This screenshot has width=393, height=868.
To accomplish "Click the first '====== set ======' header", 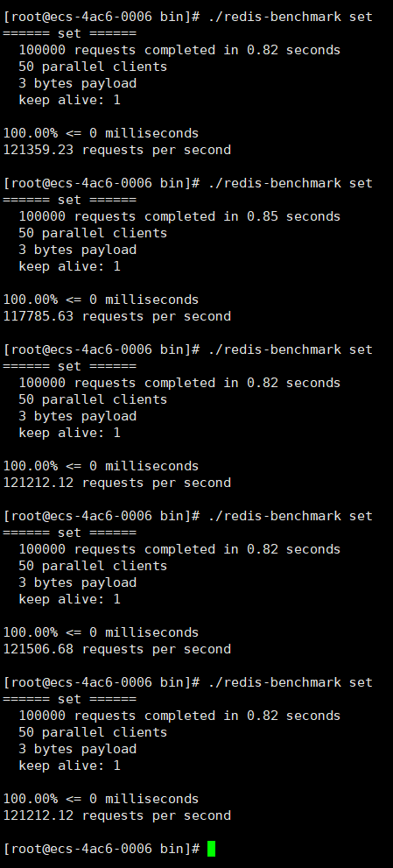I will pos(70,34).
